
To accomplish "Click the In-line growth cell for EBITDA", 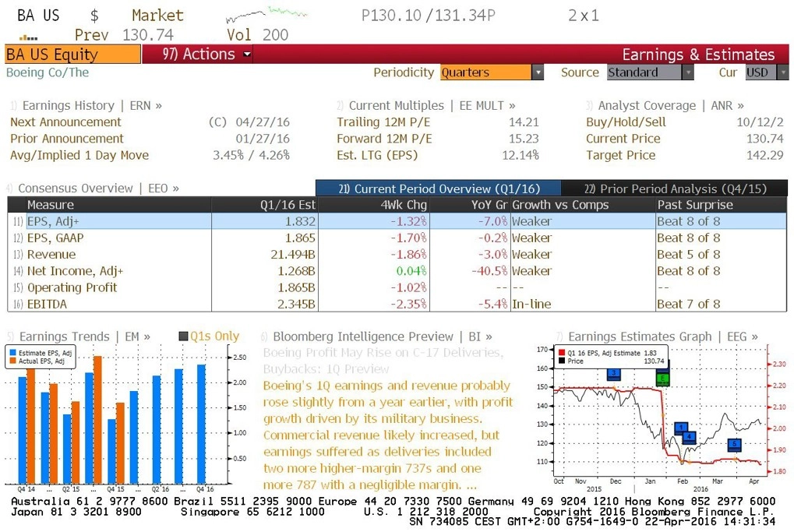I will pos(531,304).
